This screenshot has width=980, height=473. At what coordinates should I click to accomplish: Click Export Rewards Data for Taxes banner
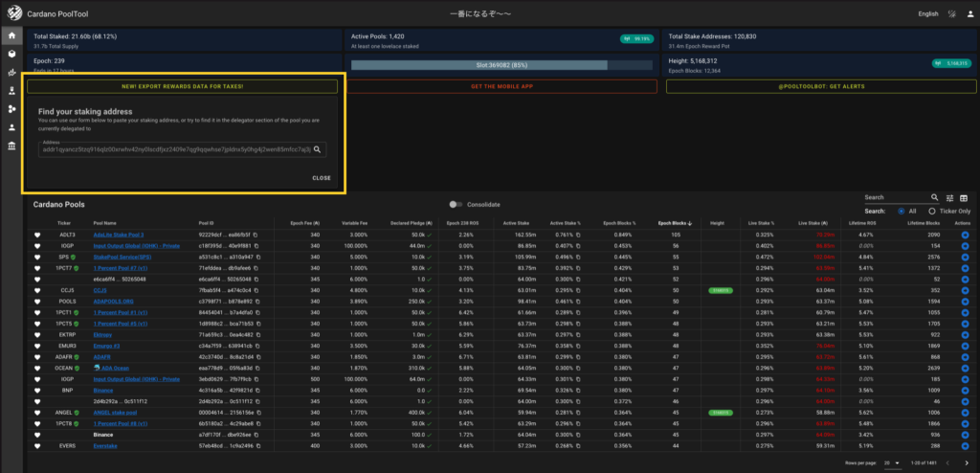(181, 86)
